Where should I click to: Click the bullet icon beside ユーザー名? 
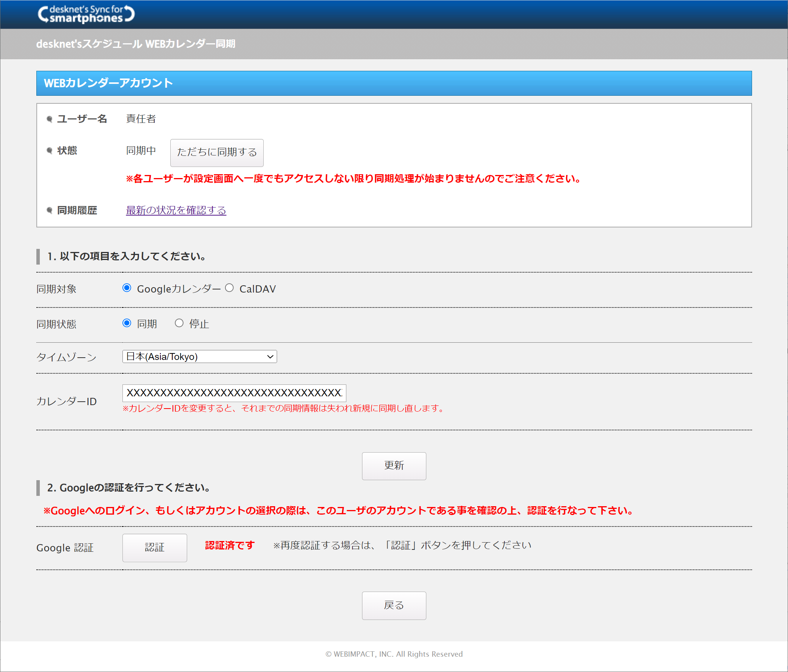point(49,119)
